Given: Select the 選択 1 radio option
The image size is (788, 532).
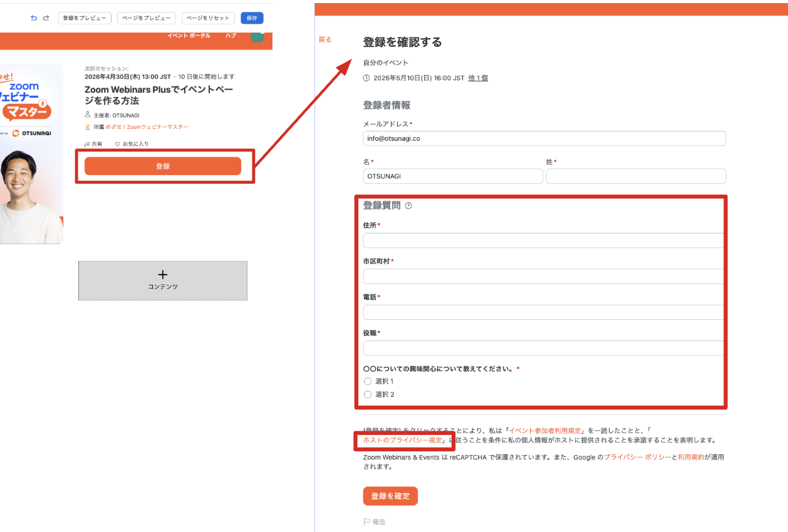Looking at the screenshot, I should coord(368,381).
